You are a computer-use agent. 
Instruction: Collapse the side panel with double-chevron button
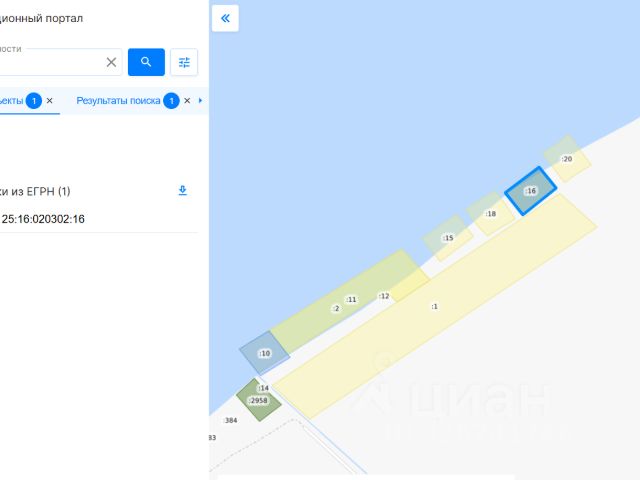point(225,18)
